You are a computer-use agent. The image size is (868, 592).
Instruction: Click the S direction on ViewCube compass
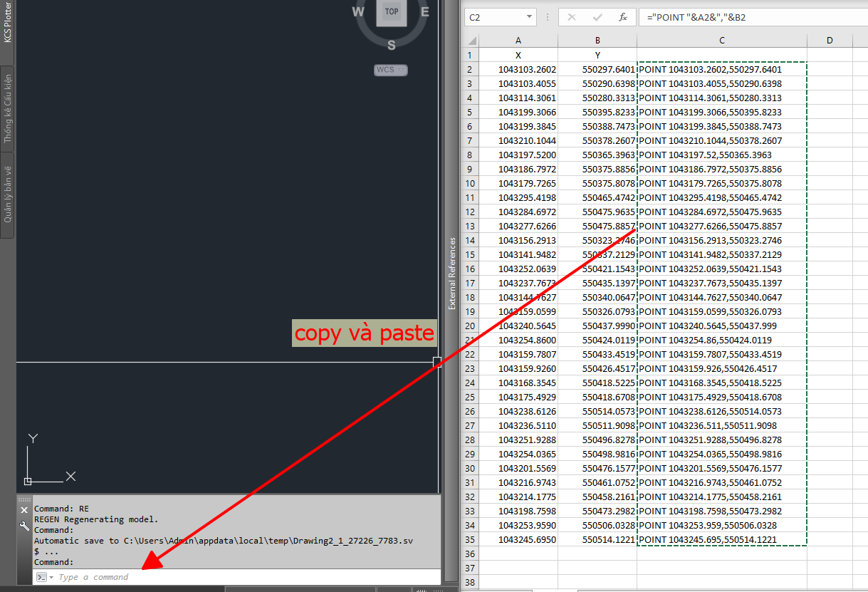pyautogui.click(x=391, y=46)
